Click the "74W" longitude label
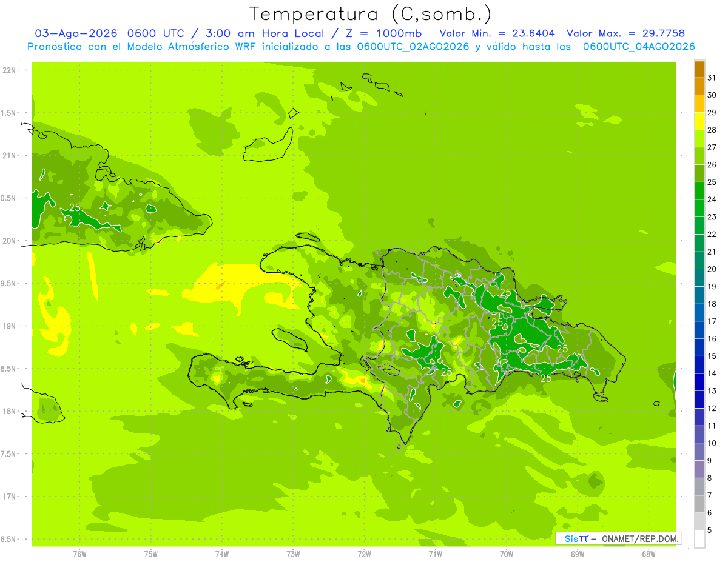The width and height of the screenshot is (728, 562). pos(222,554)
